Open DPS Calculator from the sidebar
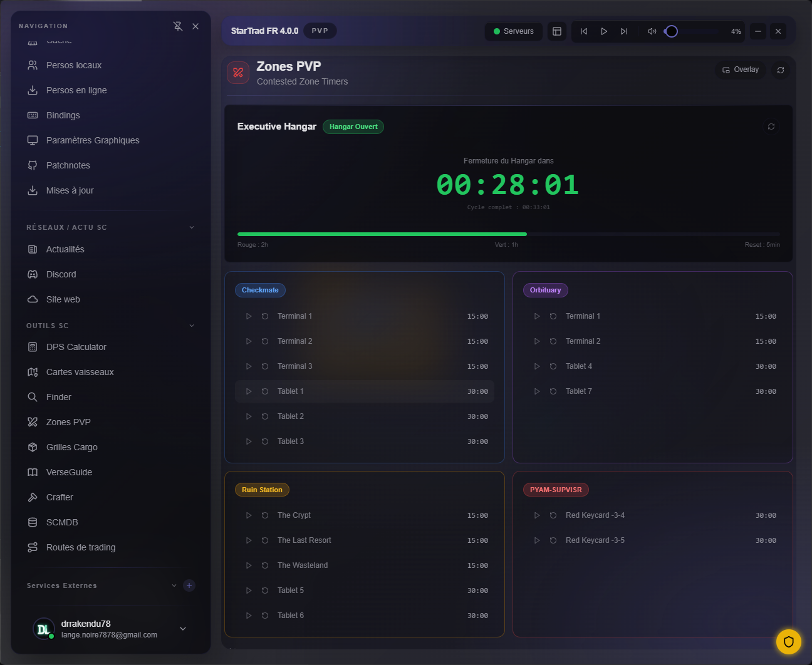This screenshot has height=665, width=812. pyautogui.click(x=76, y=347)
